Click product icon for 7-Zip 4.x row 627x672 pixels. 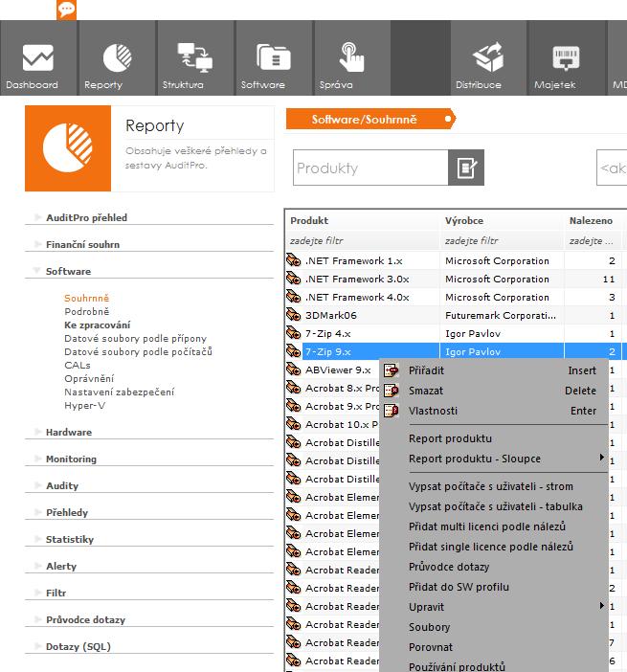click(294, 333)
